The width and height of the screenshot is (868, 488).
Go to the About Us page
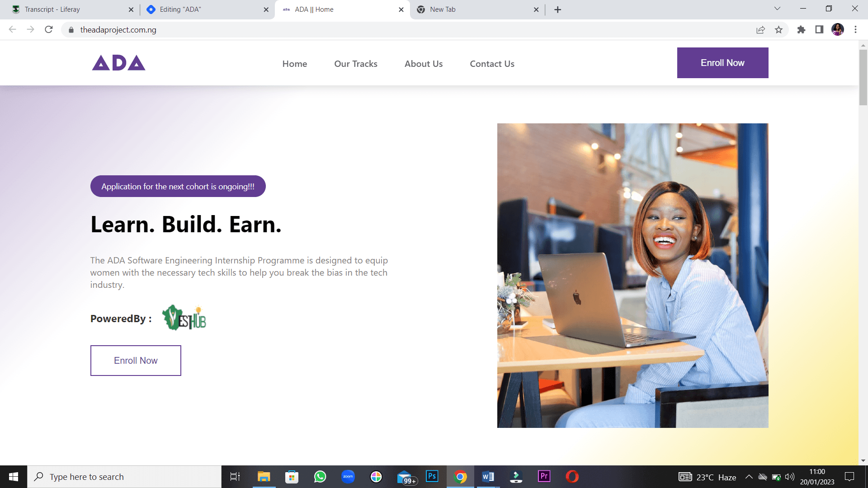click(x=424, y=64)
